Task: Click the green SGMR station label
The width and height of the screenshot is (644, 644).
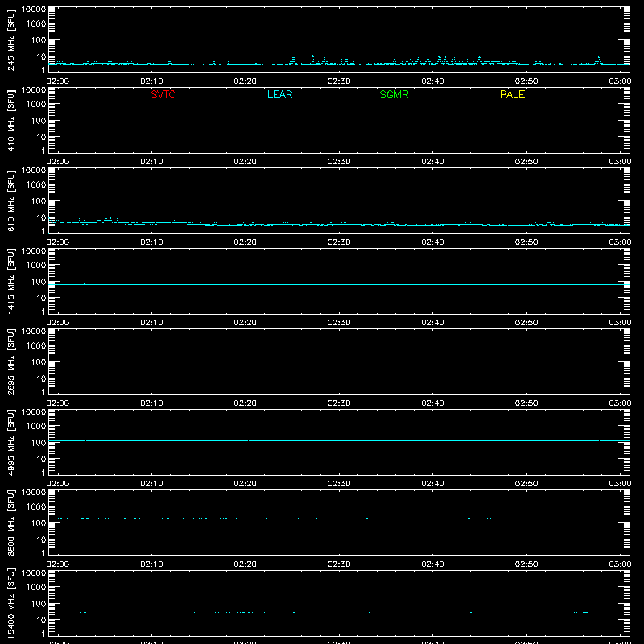Action: pos(394,94)
